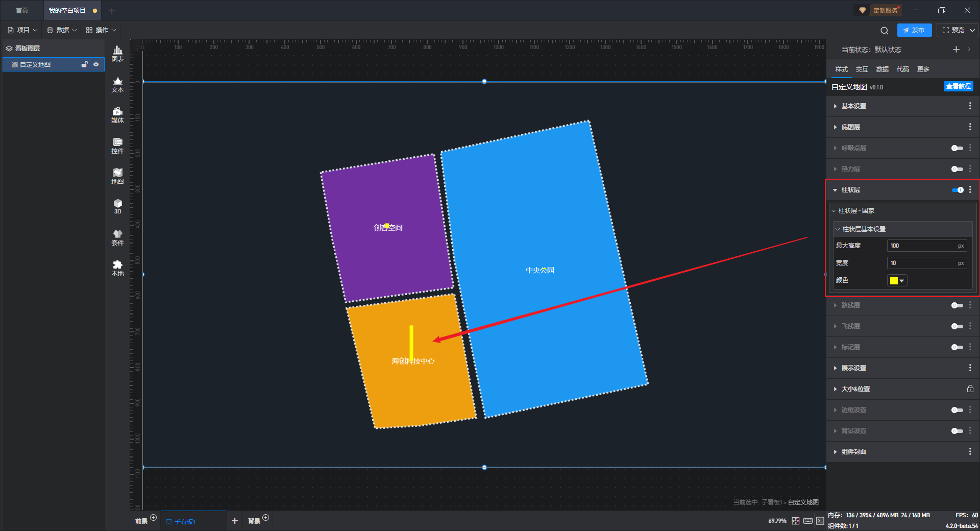Screen dimensions: 980x531
Task: Switch to the 数据 properties tab
Action: (882, 69)
